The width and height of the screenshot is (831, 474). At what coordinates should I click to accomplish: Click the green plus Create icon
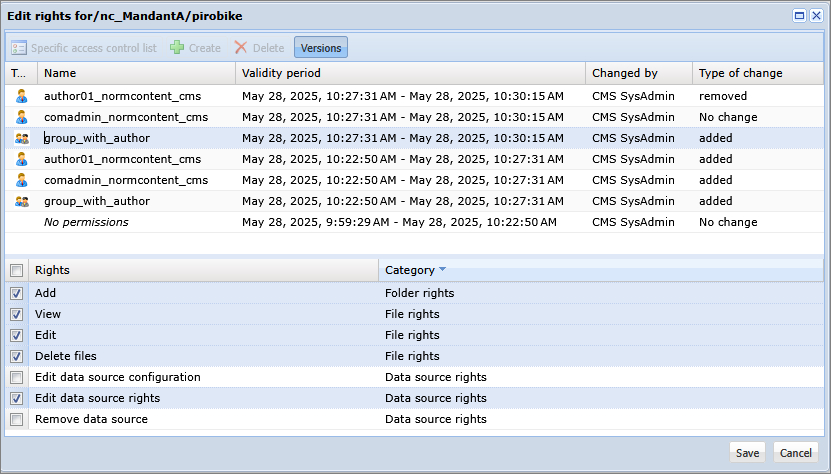click(177, 48)
